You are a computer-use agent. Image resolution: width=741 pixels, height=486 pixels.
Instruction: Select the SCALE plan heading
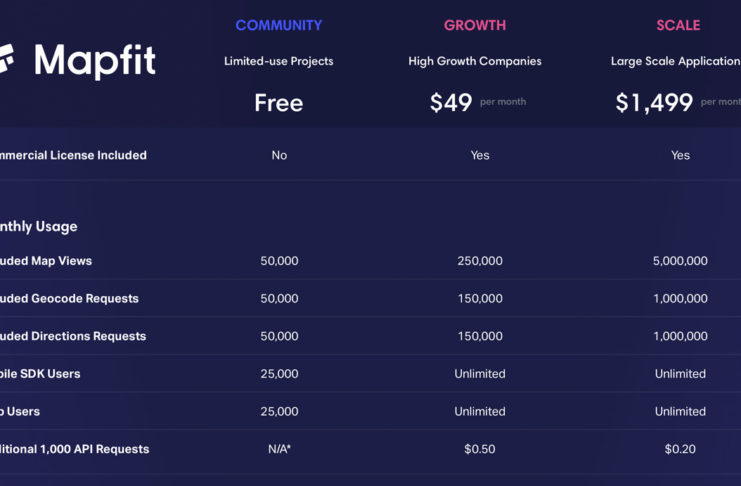click(678, 25)
